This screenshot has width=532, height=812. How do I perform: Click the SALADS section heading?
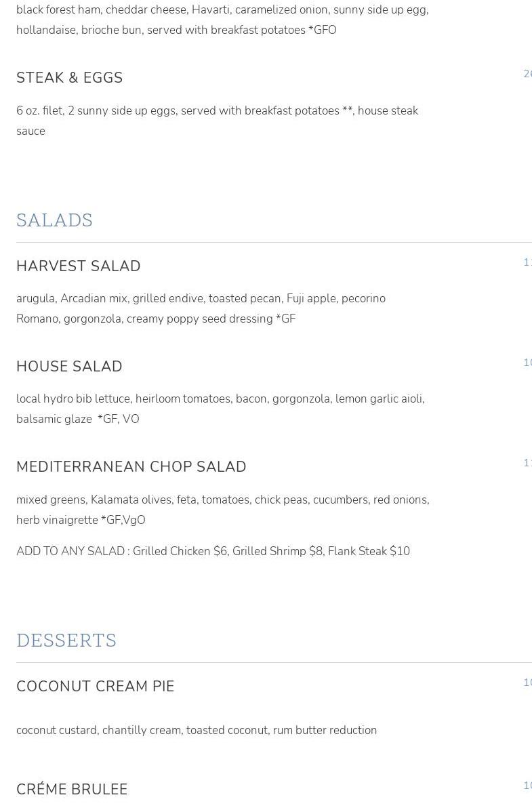55,220
